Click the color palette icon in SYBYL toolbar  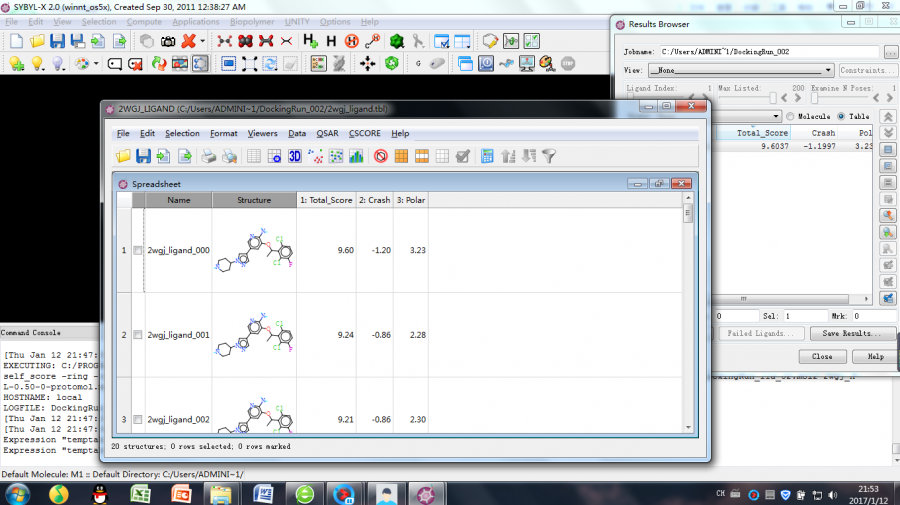(x=82, y=64)
